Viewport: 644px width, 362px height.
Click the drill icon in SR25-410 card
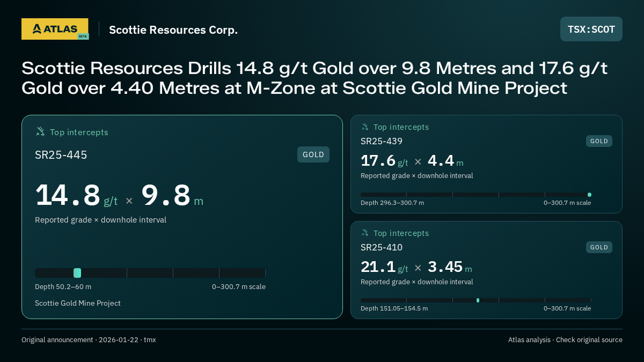(365, 233)
